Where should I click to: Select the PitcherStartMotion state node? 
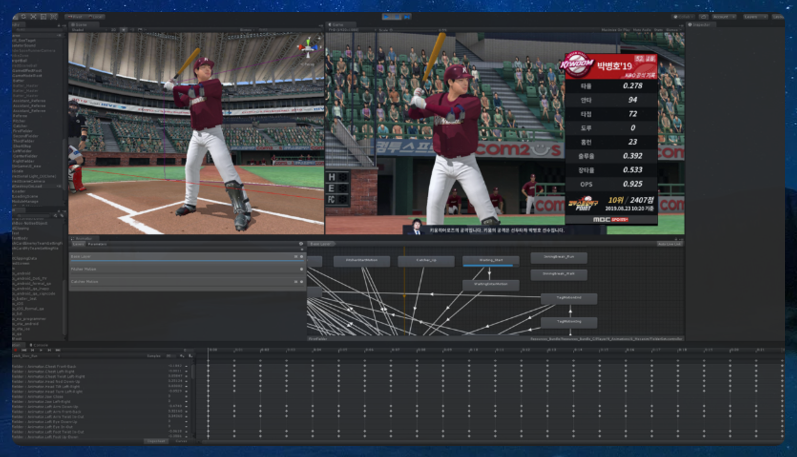(361, 261)
